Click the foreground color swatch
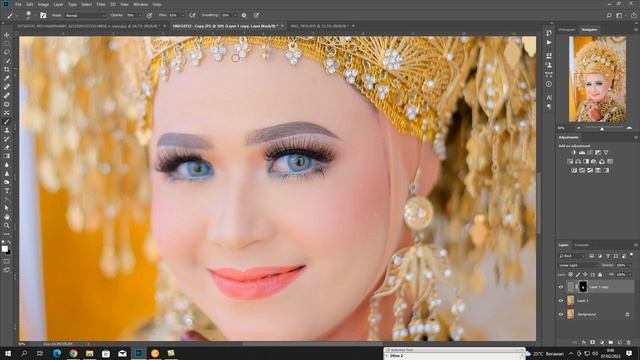Viewport: 640px width, 360px height. 4,249
